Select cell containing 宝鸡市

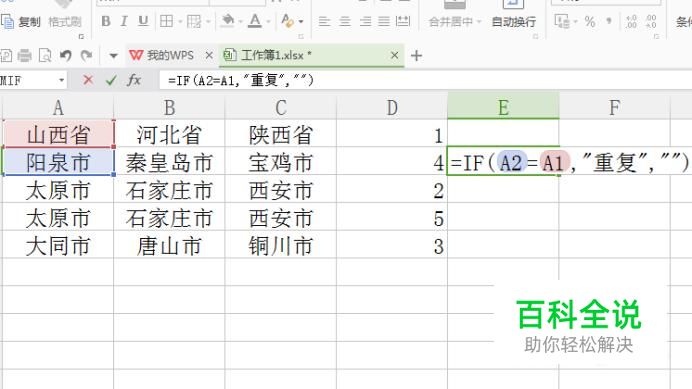281,162
